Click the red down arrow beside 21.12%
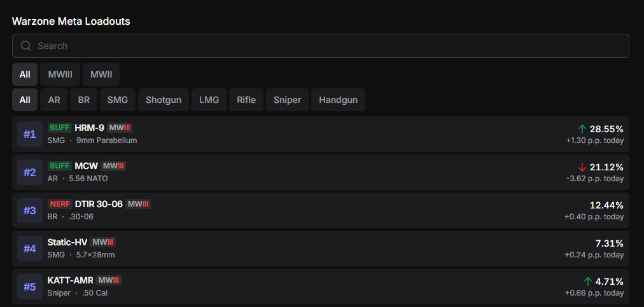 (582, 167)
